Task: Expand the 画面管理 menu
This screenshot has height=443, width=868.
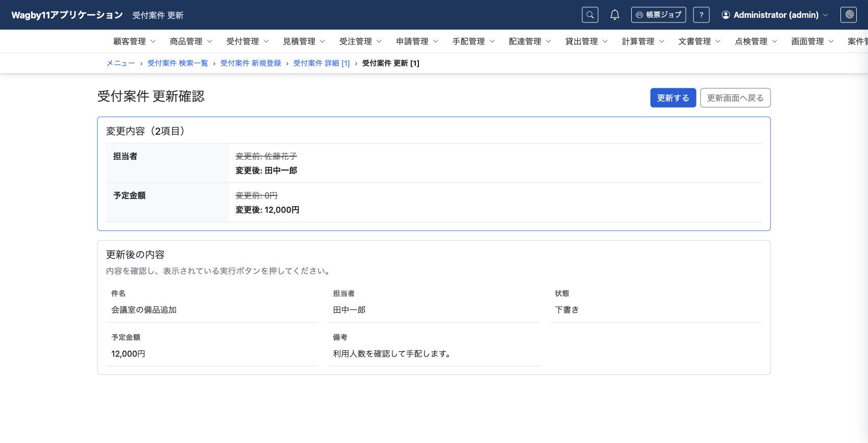Action: click(812, 41)
